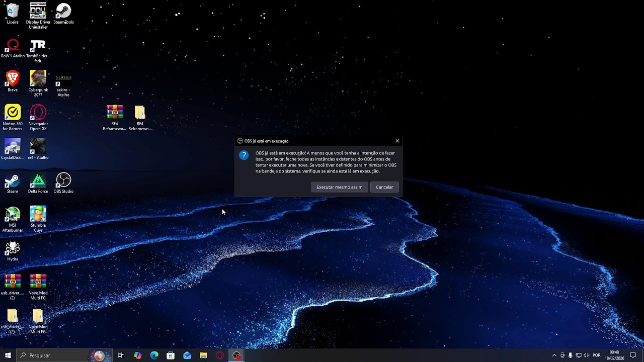
Task: Select the Delta Force desktop icon
Action: tap(38, 183)
